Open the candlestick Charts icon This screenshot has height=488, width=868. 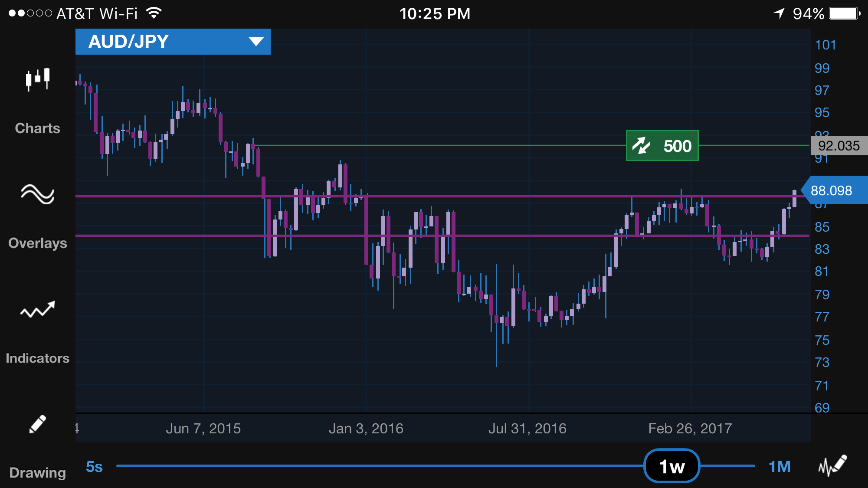click(38, 80)
